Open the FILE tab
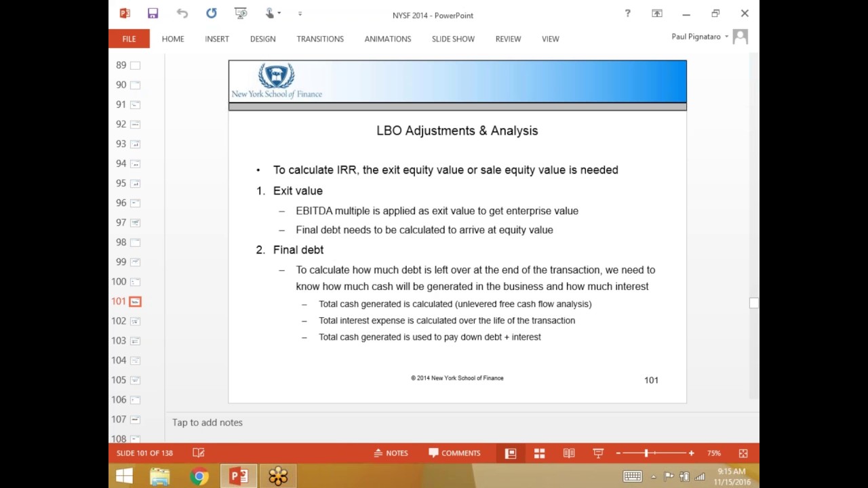This screenshot has height=488, width=868. point(129,39)
